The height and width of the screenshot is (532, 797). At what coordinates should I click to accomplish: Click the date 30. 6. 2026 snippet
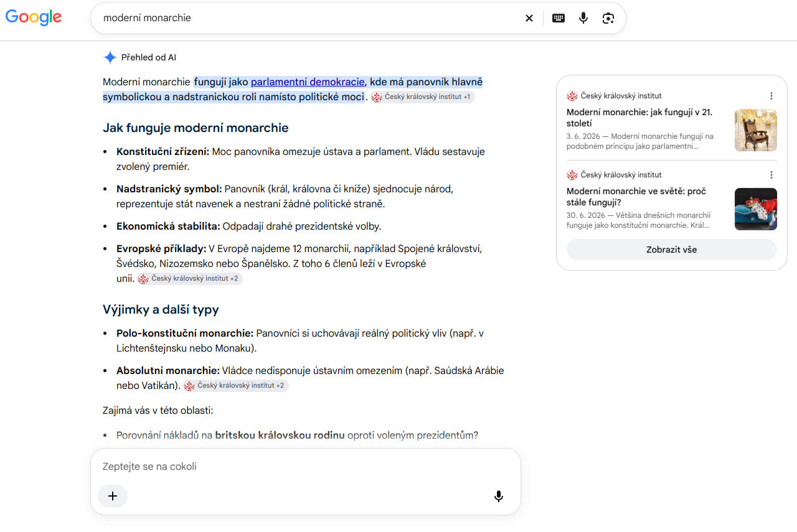(585, 215)
